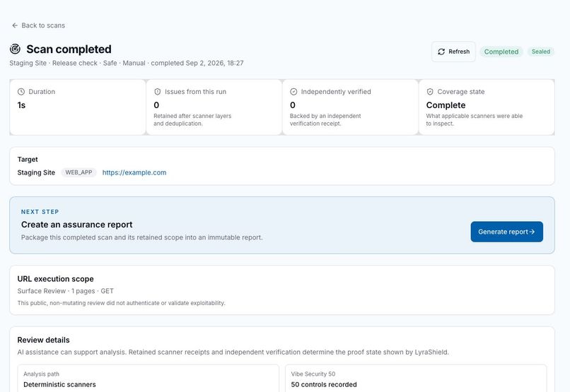Click the 'Scan completed' heading
Image resolution: width=570 pixels, height=392 pixels.
[x=69, y=49]
